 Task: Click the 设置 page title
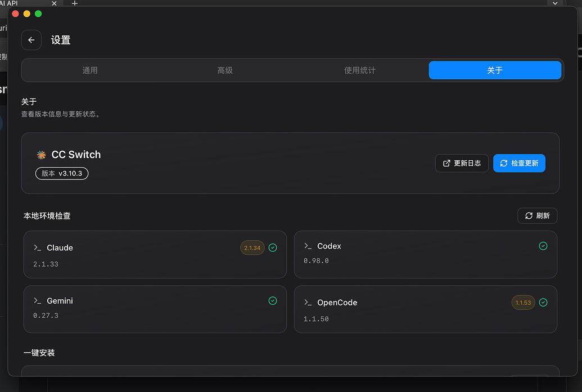[61, 40]
